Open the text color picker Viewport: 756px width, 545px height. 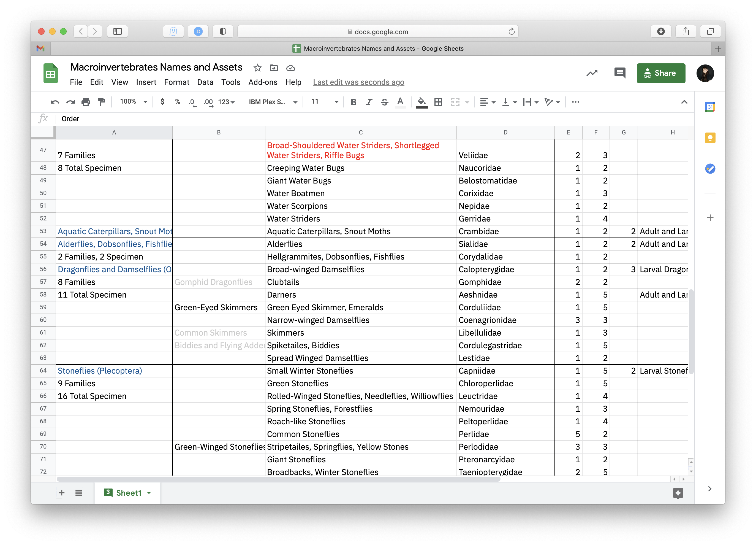(400, 102)
